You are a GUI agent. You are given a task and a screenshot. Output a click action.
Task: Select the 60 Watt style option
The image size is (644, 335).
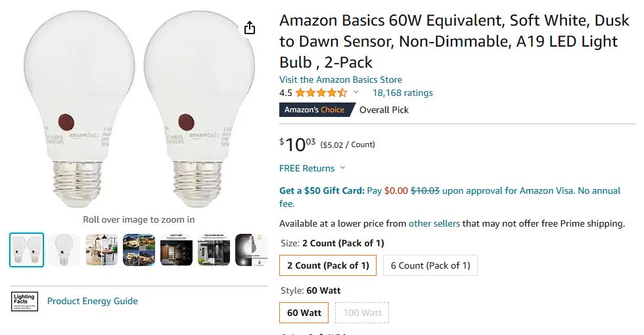point(304,313)
